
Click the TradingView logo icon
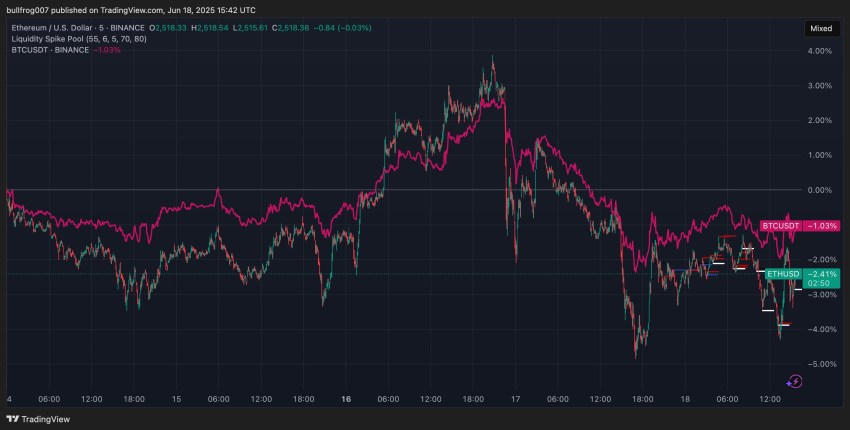pyautogui.click(x=12, y=420)
